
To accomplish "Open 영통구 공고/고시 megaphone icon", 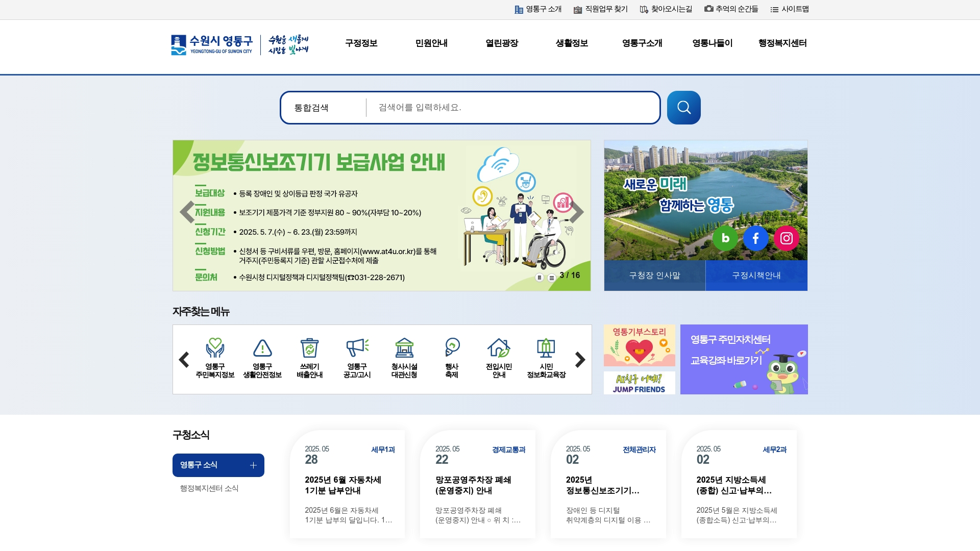I will pyautogui.click(x=357, y=358).
